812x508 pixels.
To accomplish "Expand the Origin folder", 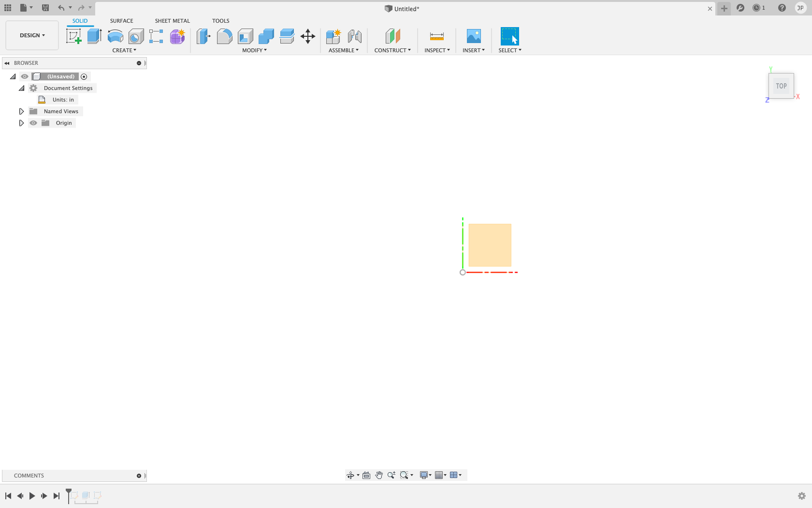I will tap(21, 123).
